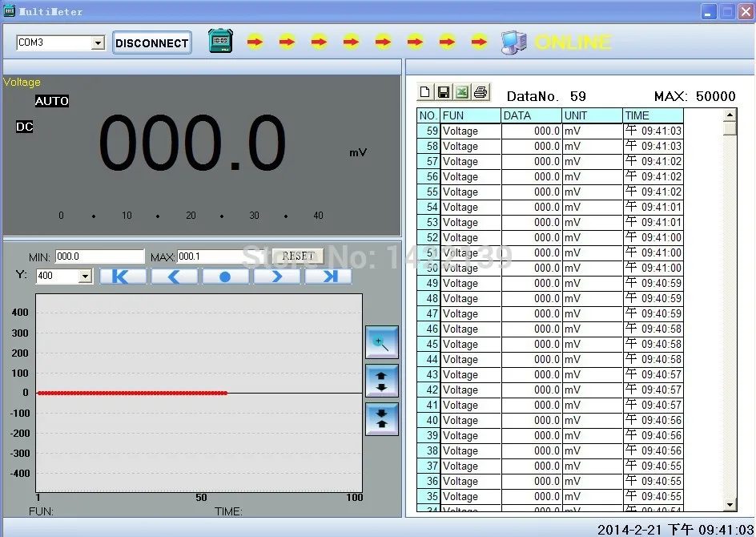Click the yellow Voltage function label
The height and width of the screenshot is (537, 756).
point(22,82)
